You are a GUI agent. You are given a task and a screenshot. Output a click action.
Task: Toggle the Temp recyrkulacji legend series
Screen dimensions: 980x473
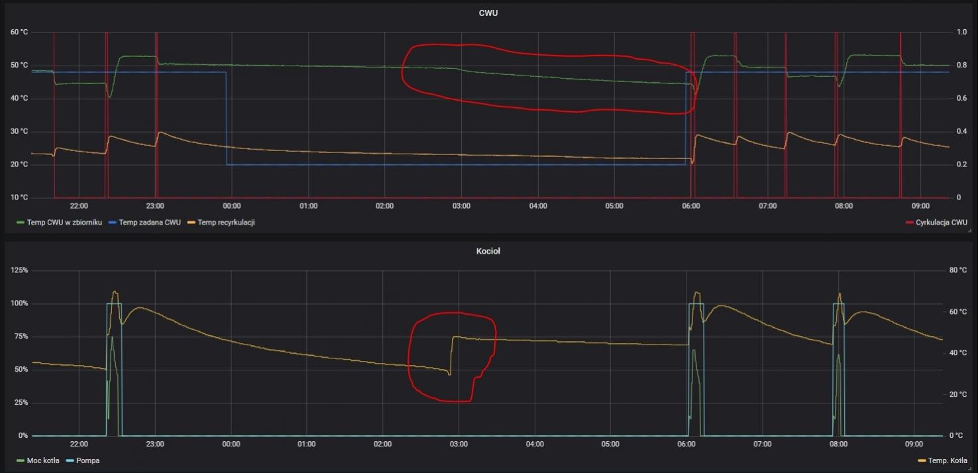coord(226,222)
